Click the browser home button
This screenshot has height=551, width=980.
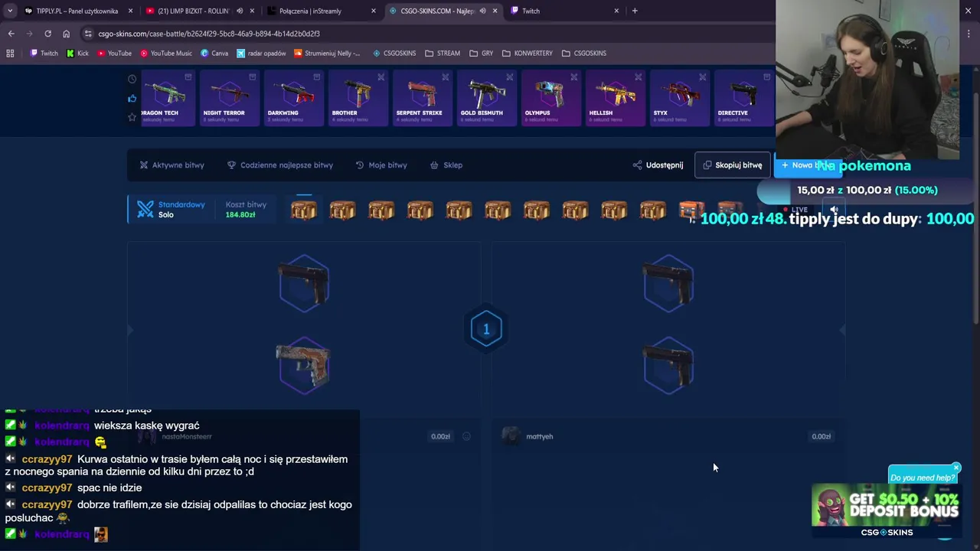[66, 34]
